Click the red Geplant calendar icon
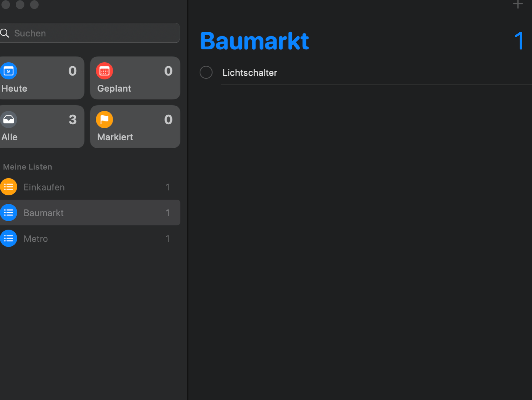 (x=104, y=71)
